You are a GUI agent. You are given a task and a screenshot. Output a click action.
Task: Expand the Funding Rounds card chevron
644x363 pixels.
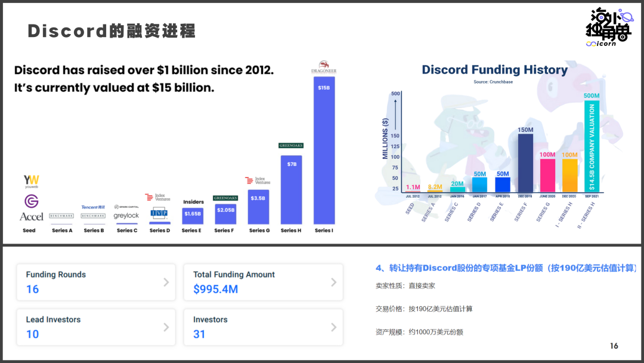(166, 282)
